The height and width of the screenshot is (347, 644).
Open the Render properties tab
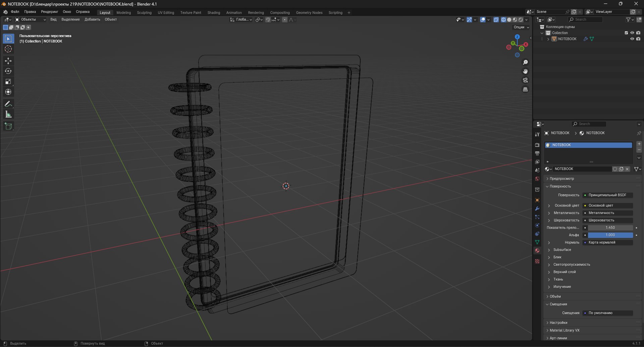point(537,145)
